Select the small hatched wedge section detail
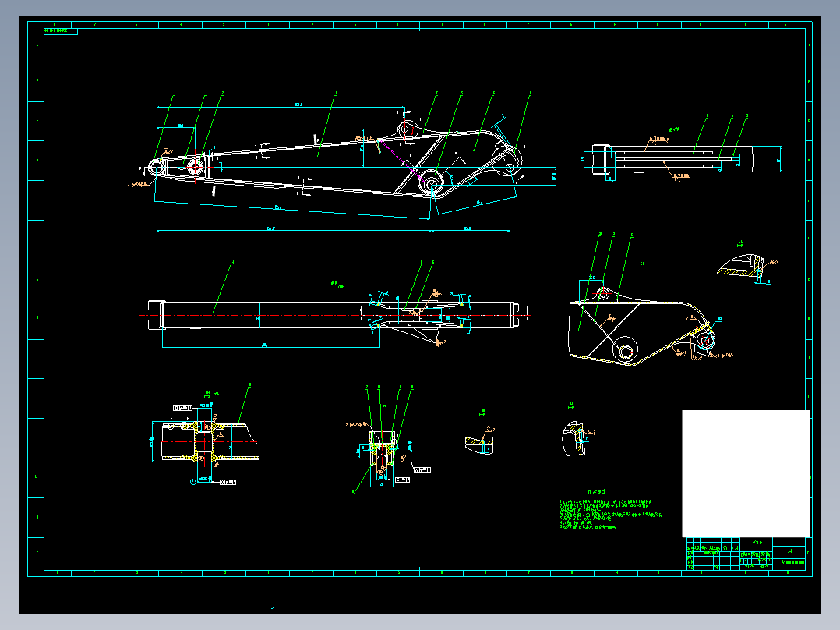 [479, 444]
